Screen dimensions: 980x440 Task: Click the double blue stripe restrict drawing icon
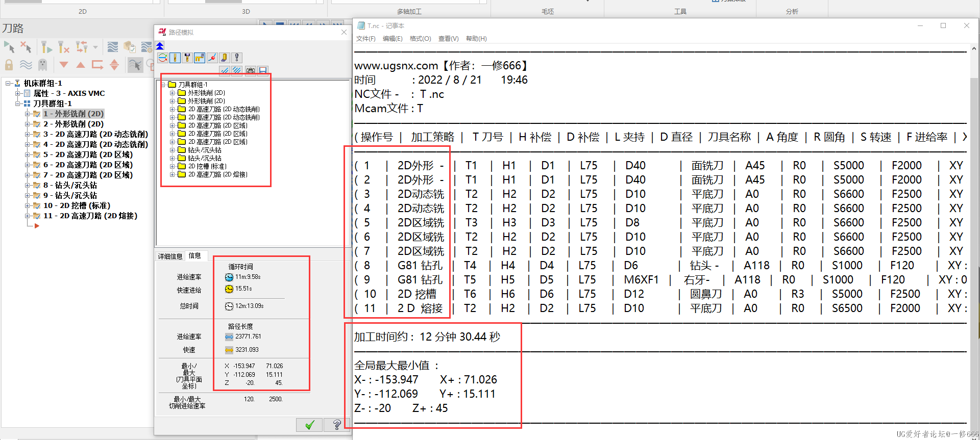(x=237, y=70)
